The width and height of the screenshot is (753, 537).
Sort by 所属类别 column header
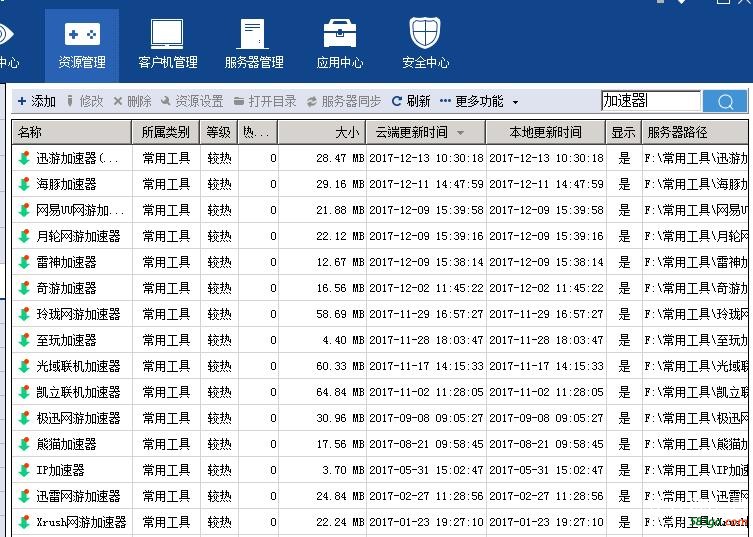coord(166,132)
